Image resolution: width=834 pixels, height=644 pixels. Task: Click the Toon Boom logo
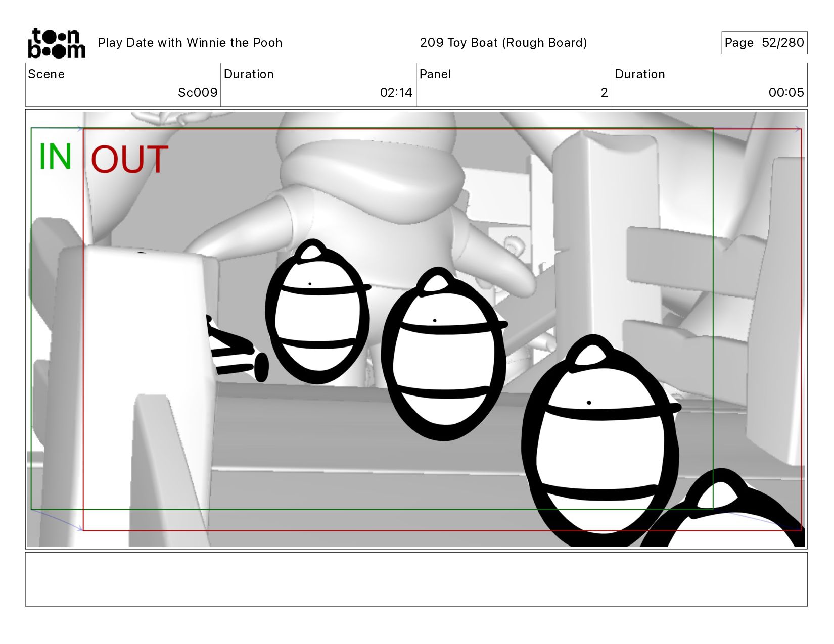point(56,43)
